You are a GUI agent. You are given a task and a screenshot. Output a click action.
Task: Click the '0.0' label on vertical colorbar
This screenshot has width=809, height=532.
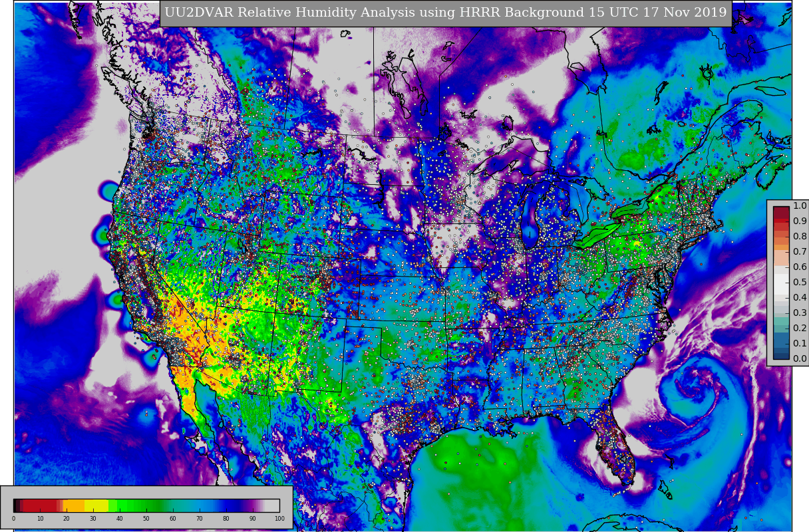click(800, 358)
